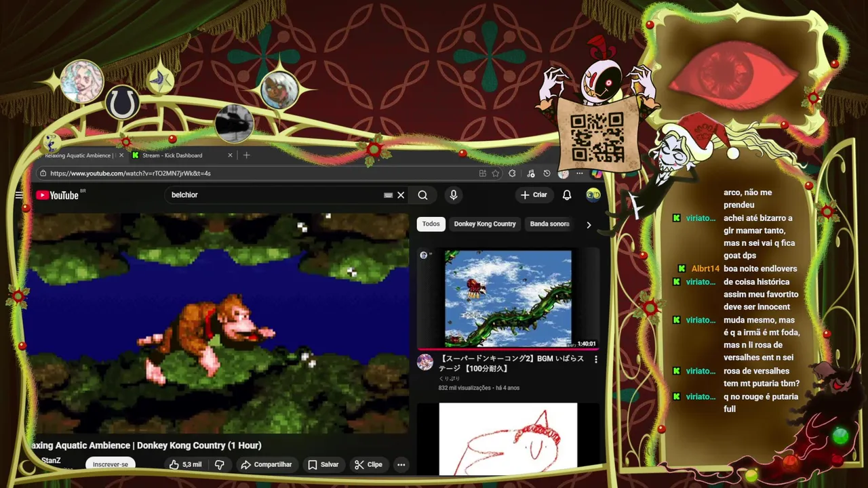Click the QR code on overlay
This screenshot has width=868, height=488.
(597, 136)
